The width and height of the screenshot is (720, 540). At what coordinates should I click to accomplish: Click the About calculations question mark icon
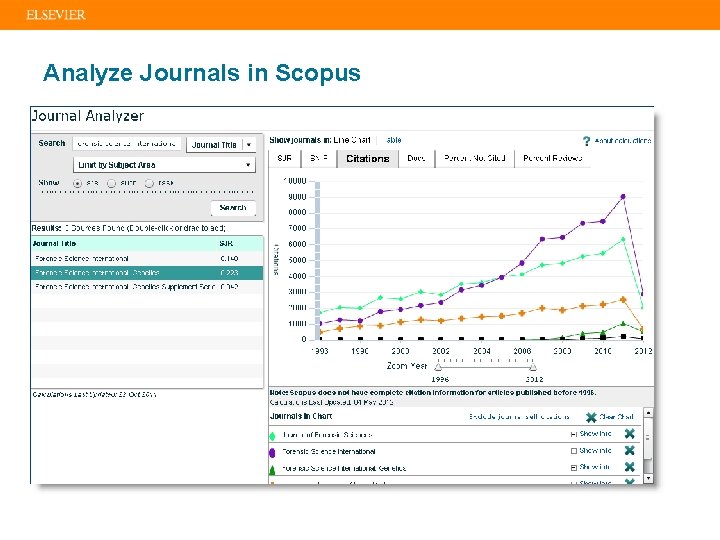586,141
